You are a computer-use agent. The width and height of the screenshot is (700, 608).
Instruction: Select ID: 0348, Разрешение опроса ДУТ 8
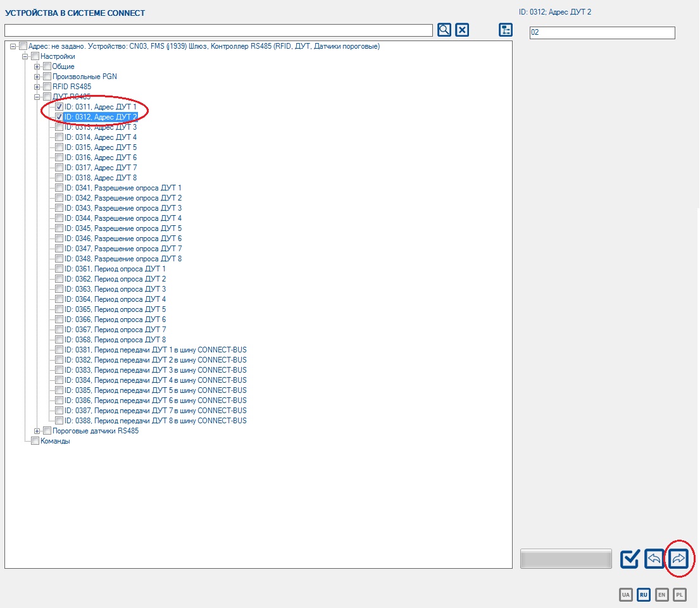tap(123, 259)
